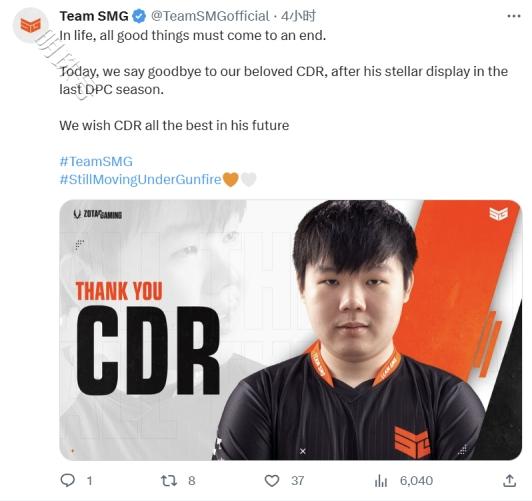Open the #TeamSMG hashtag
532x501 pixels.
[96, 161]
